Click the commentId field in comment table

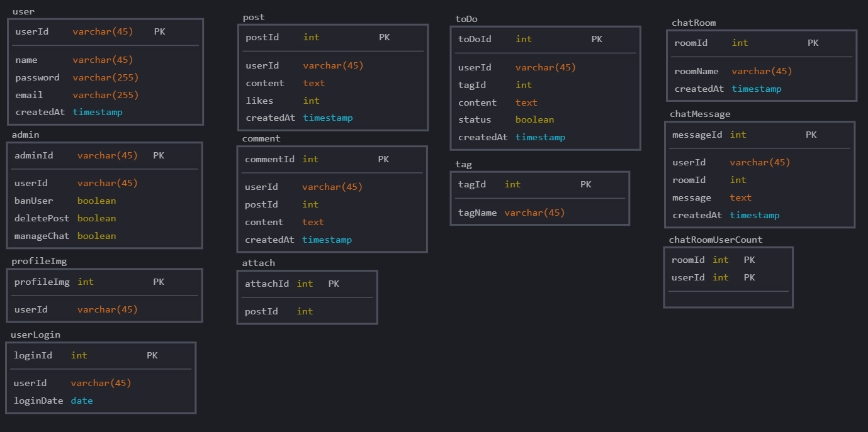269,159
